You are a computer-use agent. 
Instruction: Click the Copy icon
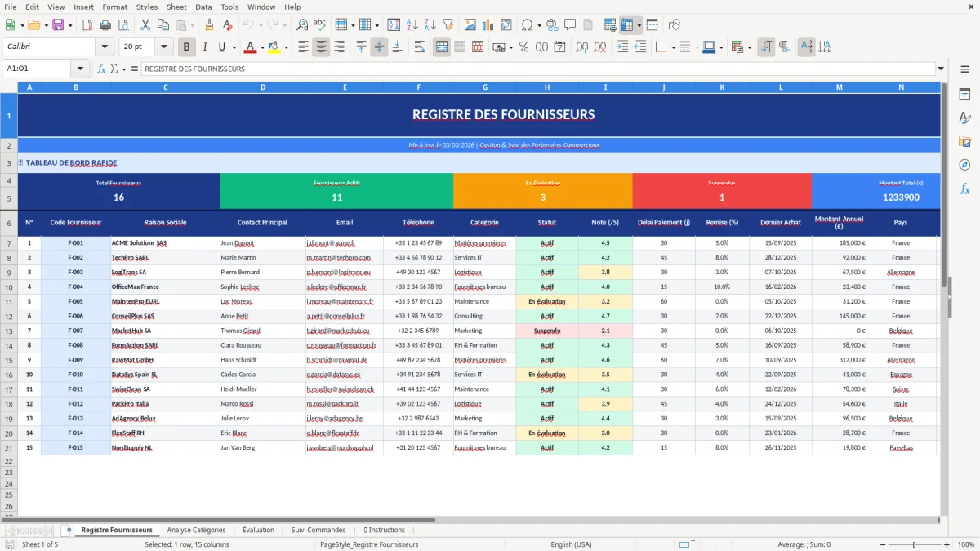pyautogui.click(x=163, y=25)
